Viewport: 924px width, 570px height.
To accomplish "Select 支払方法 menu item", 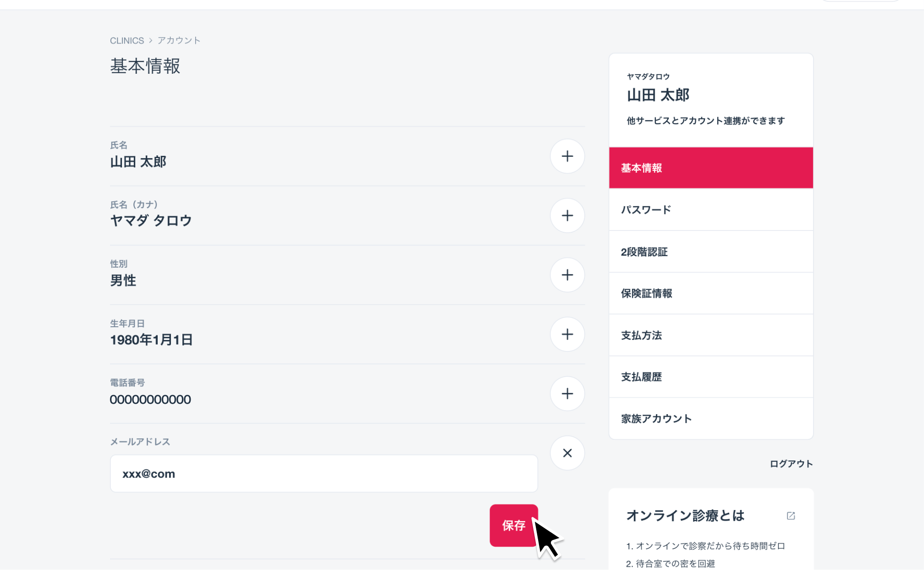I will [710, 335].
